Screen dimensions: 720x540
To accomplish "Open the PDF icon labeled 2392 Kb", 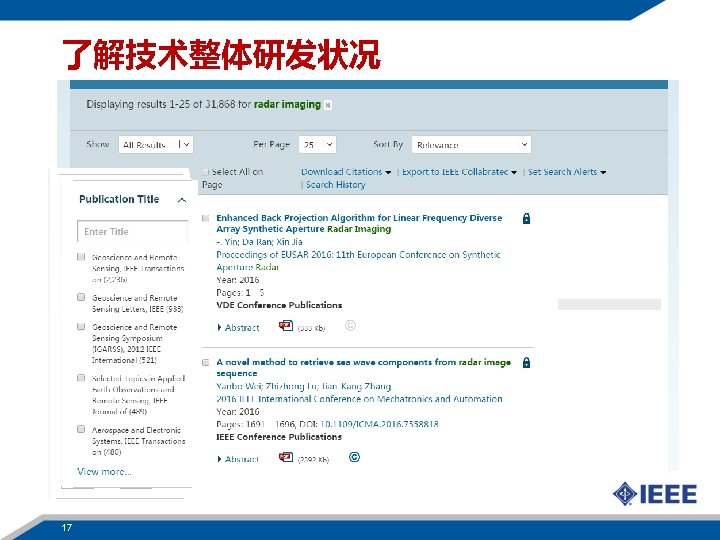I will (286, 457).
